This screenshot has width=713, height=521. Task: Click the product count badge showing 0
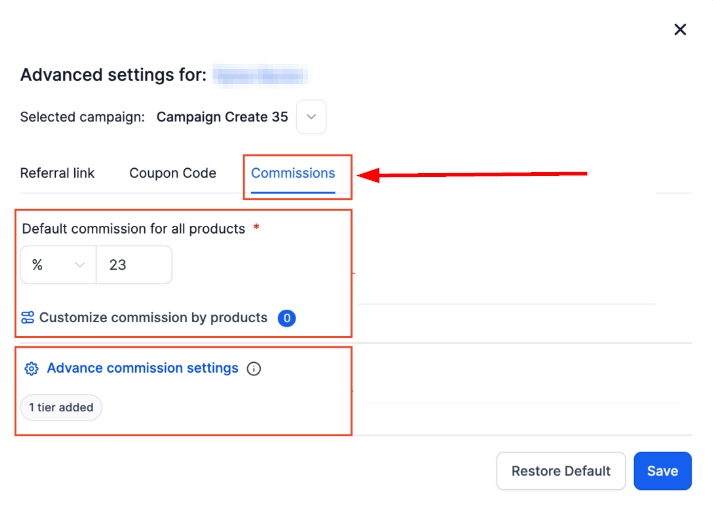(287, 319)
